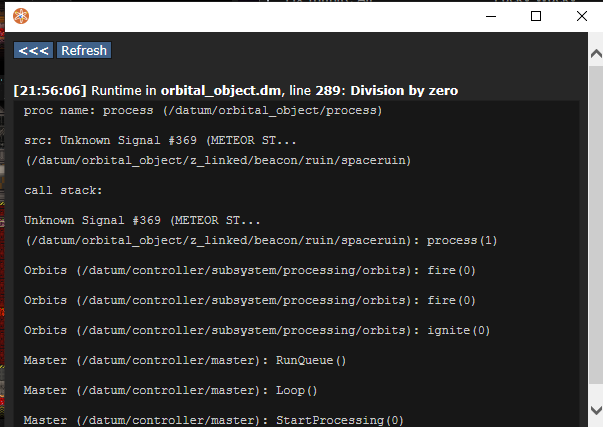Click the Refresh button
The image size is (603, 427).
(84, 50)
